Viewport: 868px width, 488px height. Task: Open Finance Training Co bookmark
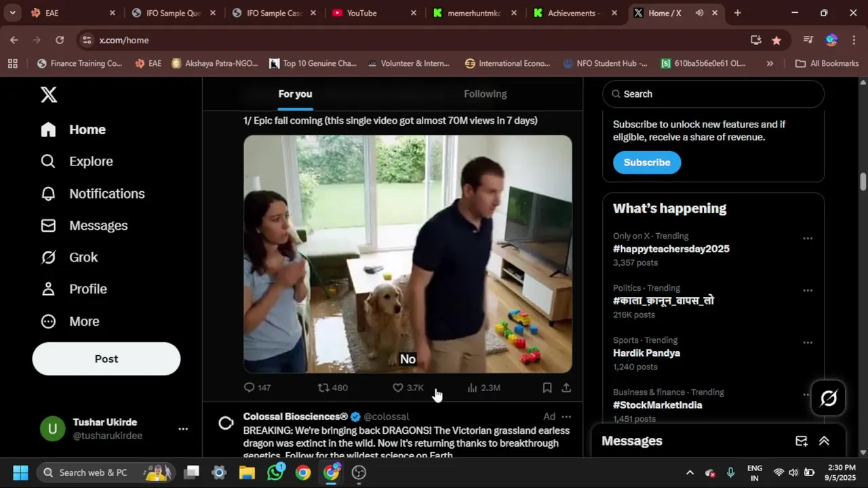(79, 64)
